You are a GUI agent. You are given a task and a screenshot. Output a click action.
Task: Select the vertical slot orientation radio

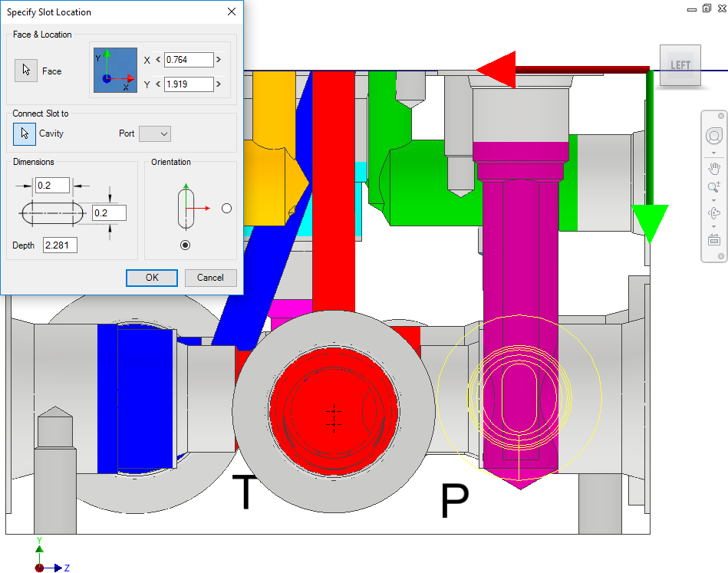(186, 245)
